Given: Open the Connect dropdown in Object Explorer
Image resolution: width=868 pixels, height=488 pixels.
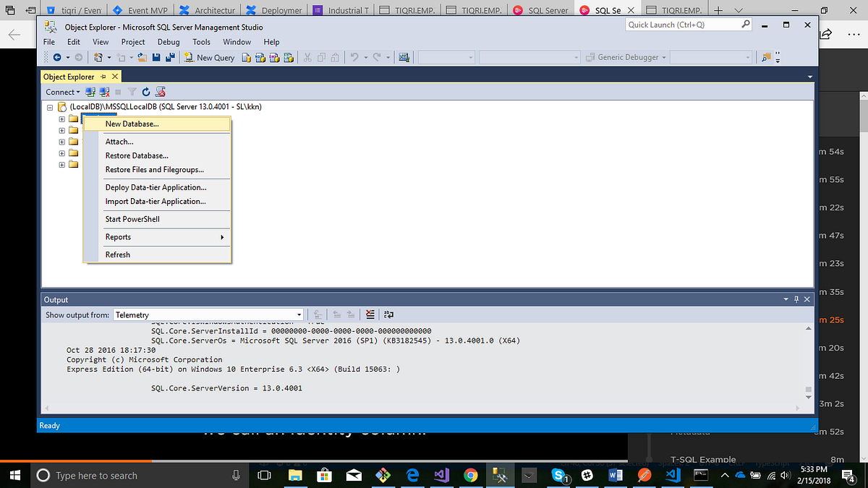Looking at the screenshot, I should [x=61, y=92].
